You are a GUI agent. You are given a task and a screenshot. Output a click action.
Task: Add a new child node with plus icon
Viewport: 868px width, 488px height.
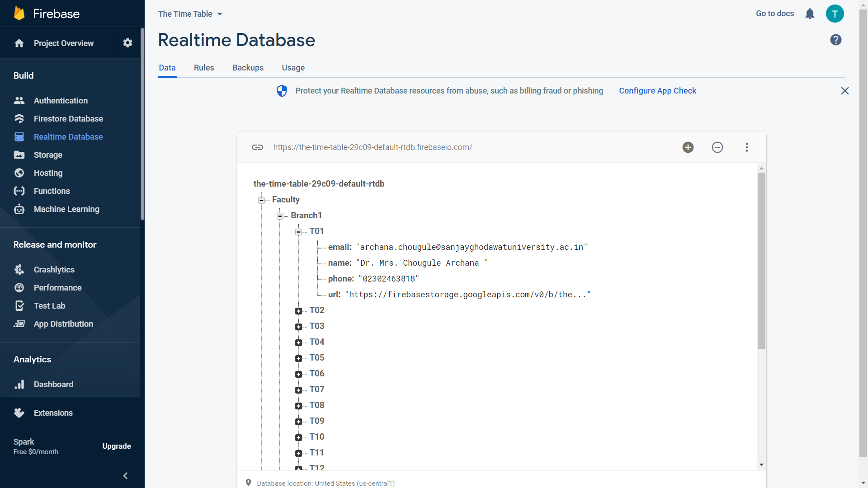click(688, 147)
